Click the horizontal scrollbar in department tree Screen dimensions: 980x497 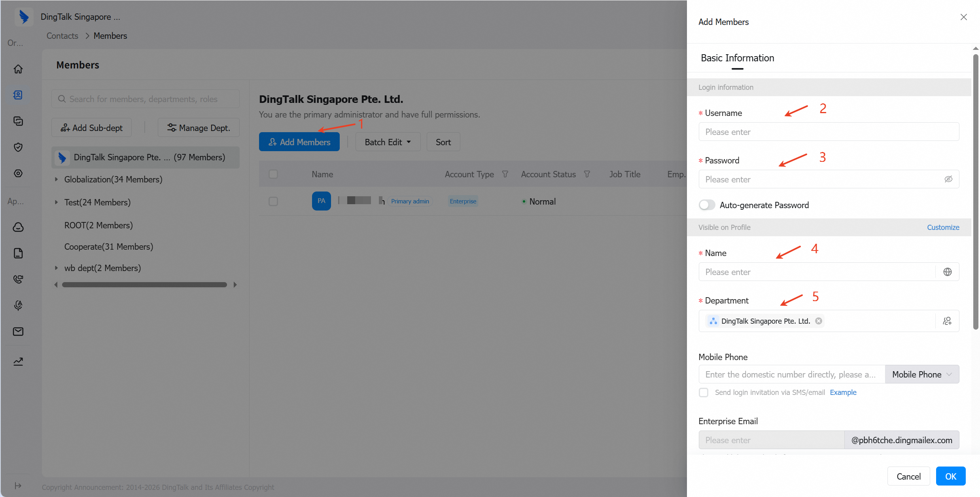[x=144, y=285]
